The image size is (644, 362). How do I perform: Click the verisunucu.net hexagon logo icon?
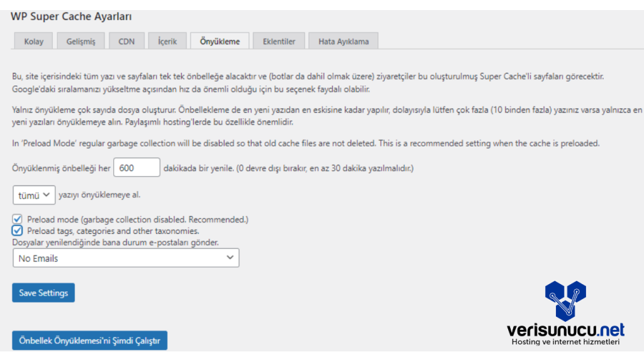coord(565,300)
